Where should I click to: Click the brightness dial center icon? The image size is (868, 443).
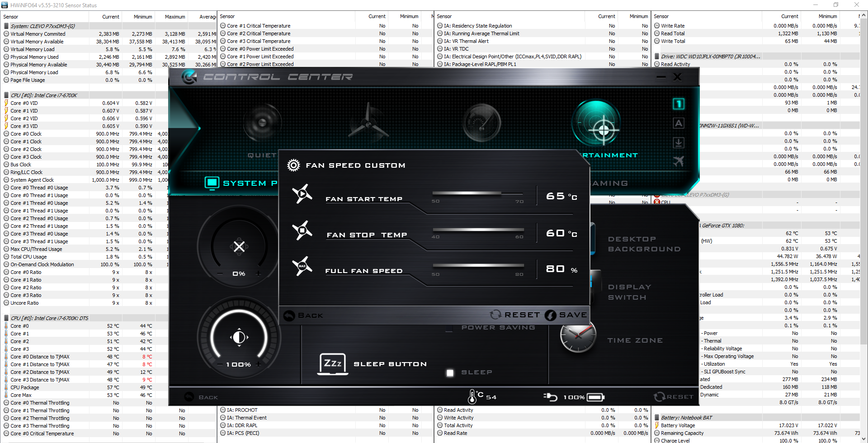(239, 337)
